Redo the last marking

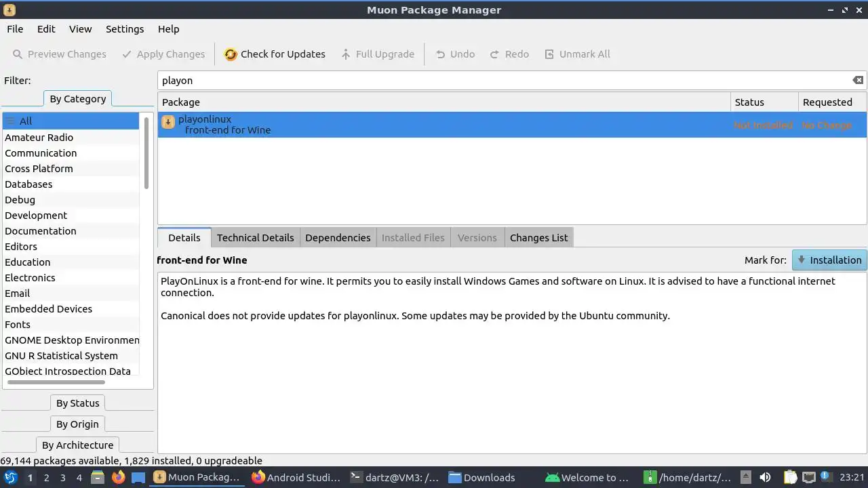click(x=509, y=54)
